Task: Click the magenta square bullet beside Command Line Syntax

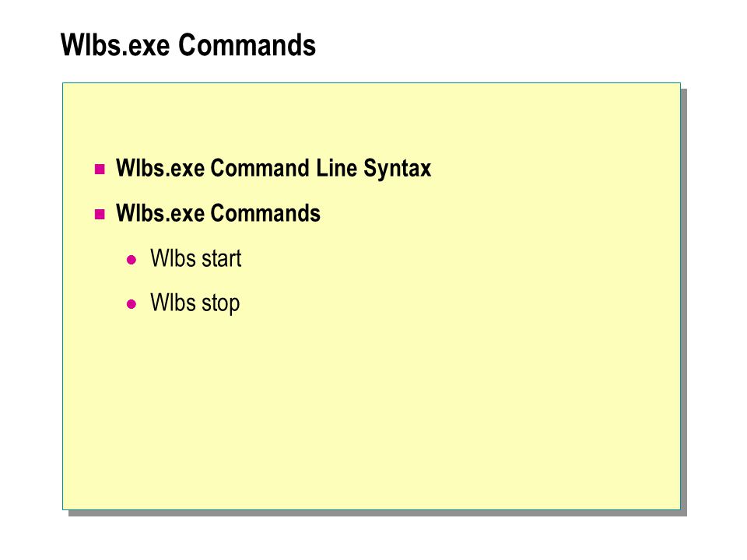Action: click(x=100, y=169)
